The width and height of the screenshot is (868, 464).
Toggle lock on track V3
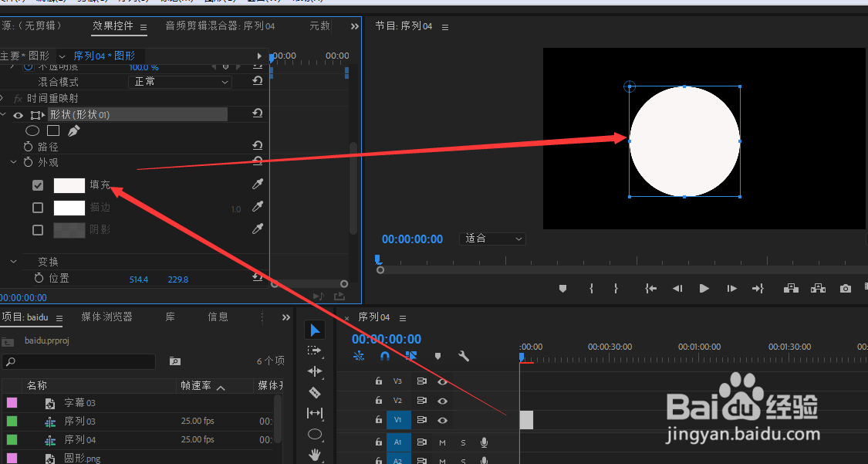click(379, 381)
